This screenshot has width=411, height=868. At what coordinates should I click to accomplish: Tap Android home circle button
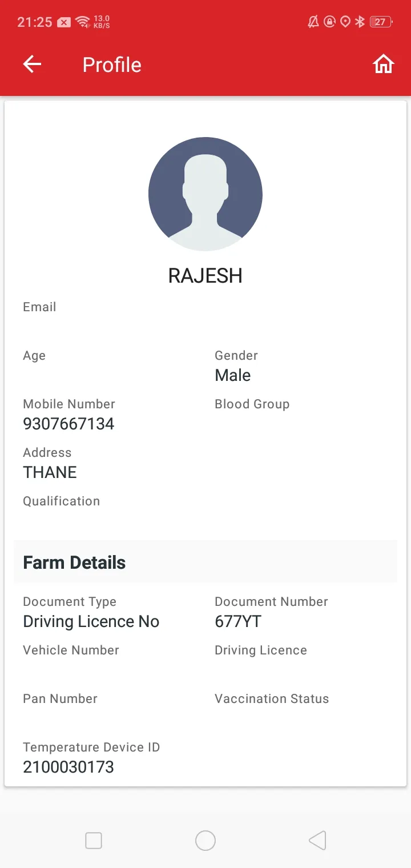[x=205, y=841]
